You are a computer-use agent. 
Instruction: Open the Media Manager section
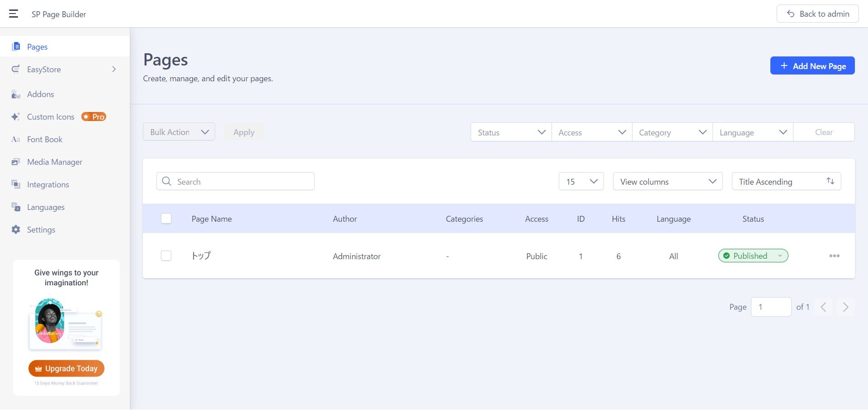coord(54,162)
